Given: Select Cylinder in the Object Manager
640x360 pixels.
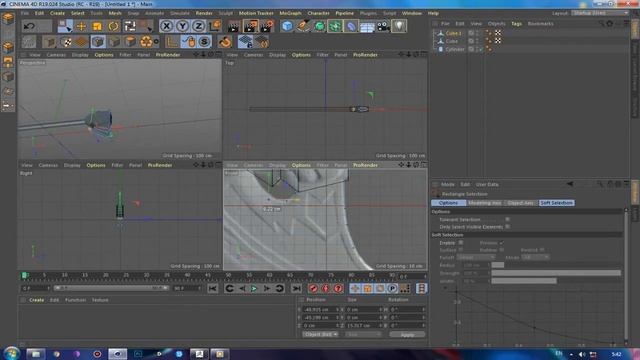Looking at the screenshot, I should [x=455, y=49].
